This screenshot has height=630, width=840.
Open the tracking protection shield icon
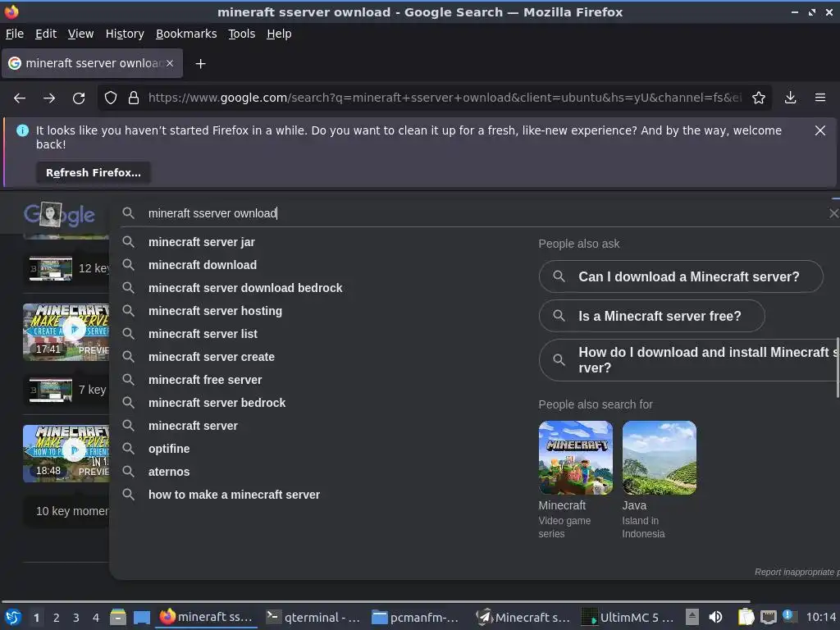(x=111, y=98)
